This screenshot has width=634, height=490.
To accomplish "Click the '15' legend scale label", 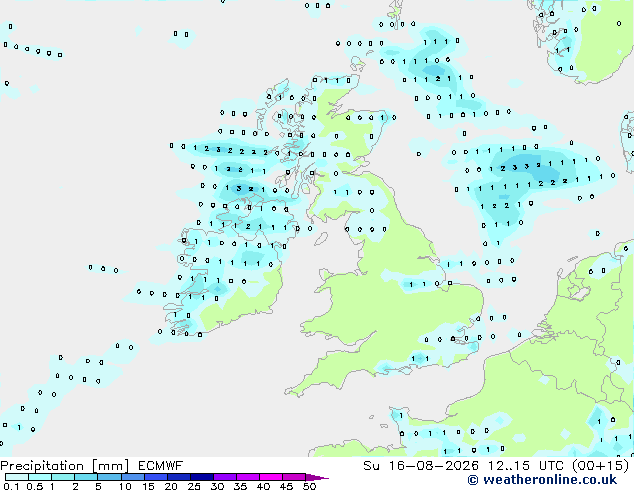I will coord(148,486).
